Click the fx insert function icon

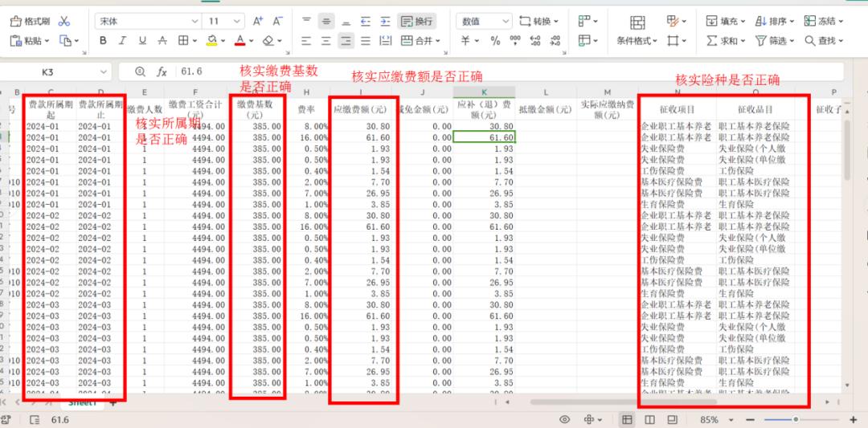(x=162, y=72)
